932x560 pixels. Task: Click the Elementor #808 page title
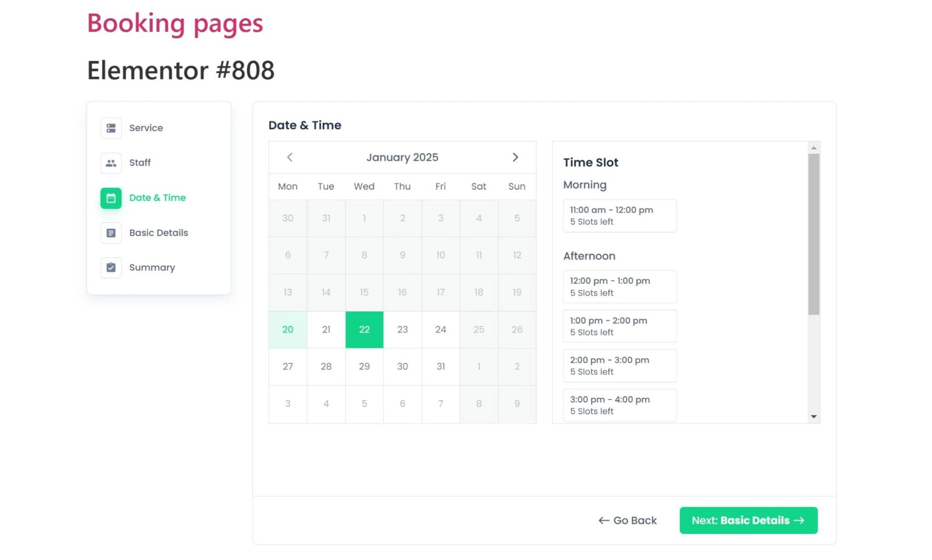pyautogui.click(x=181, y=70)
